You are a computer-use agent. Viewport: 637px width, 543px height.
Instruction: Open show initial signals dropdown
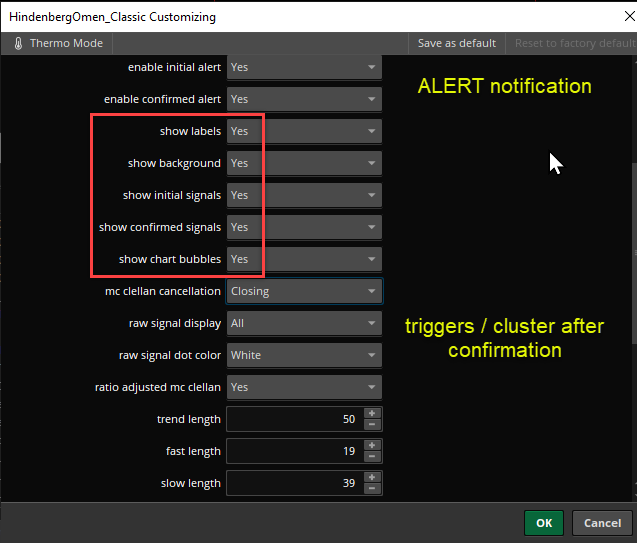click(x=304, y=195)
